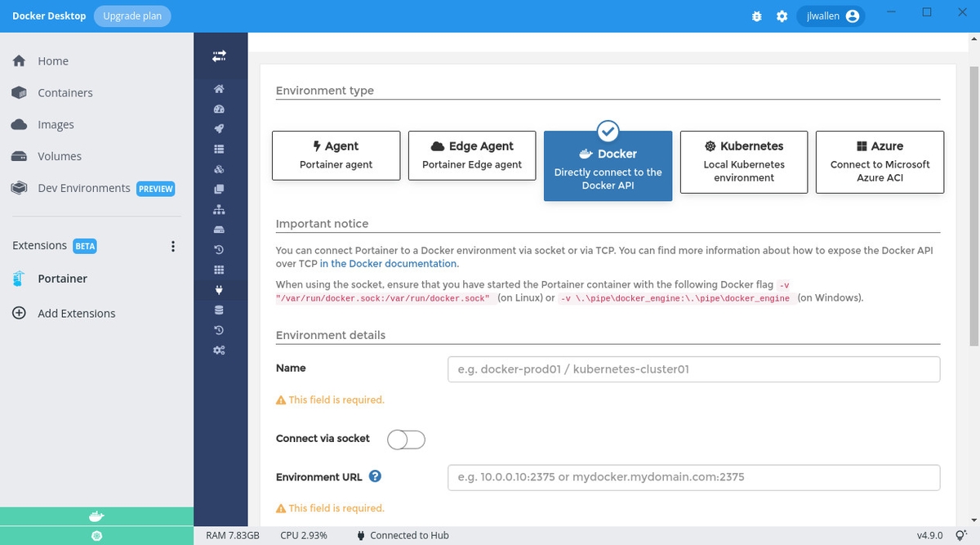Click the sitemap networks icon in sidebar
Screen dimensions: 980x545
pos(219,209)
